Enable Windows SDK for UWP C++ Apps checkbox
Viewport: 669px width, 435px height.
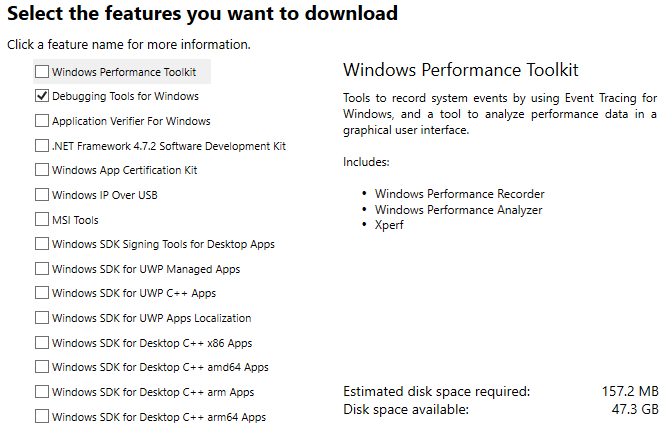tap(41, 293)
